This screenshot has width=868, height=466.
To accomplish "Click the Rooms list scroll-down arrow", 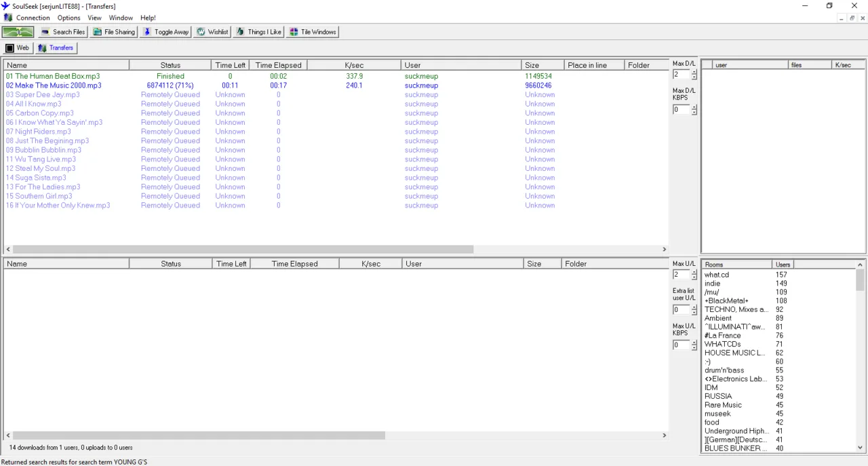I will pos(861,448).
